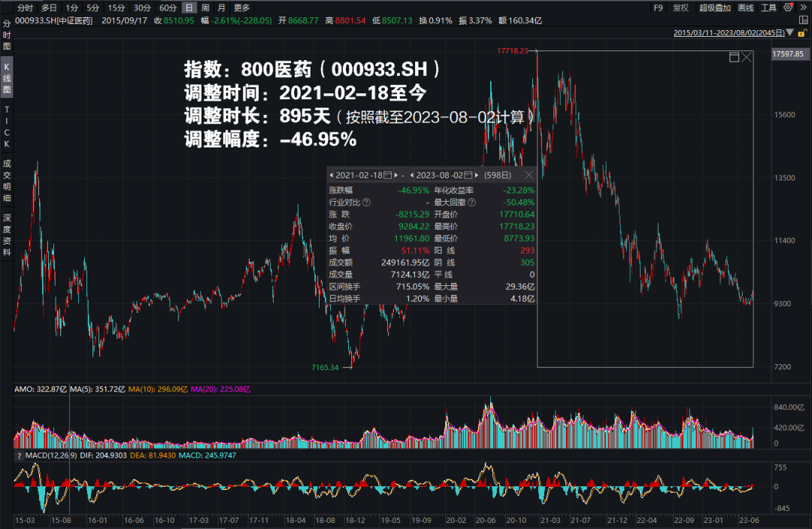812x529 pixels.
Task: Click the 复权 price adjustment icon
Action: (x=682, y=7)
